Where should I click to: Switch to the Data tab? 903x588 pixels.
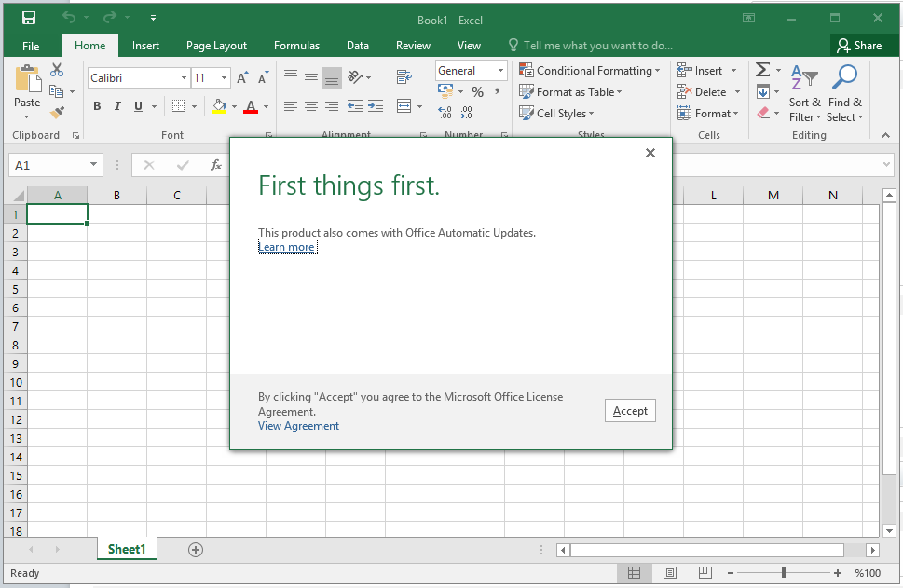(x=358, y=46)
